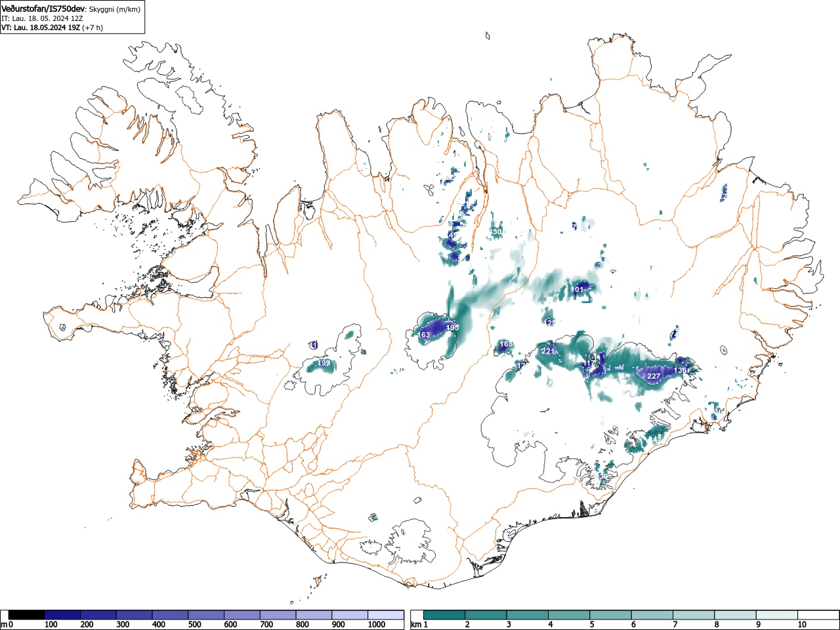Click the '8' tick on km legend
Image resolution: width=840 pixels, height=630 pixels.
tap(717, 625)
